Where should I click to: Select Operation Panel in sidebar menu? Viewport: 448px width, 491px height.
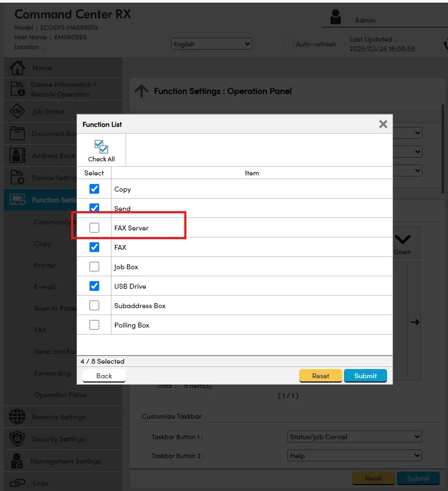coord(60,394)
